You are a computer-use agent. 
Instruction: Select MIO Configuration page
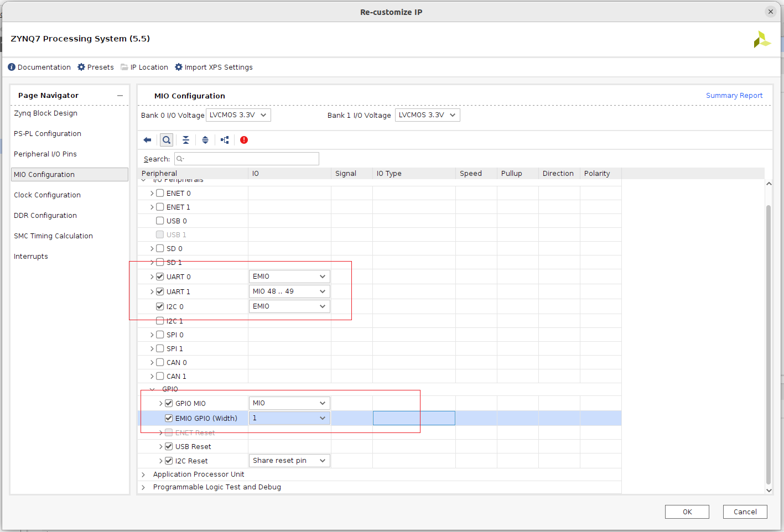(70, 174)
